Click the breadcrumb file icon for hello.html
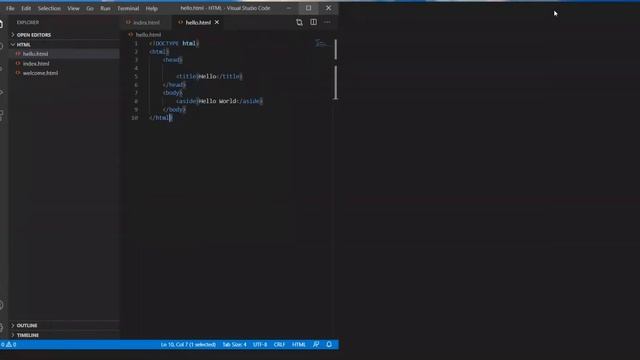This screenshot has width=640, height=360. (131, 35)
